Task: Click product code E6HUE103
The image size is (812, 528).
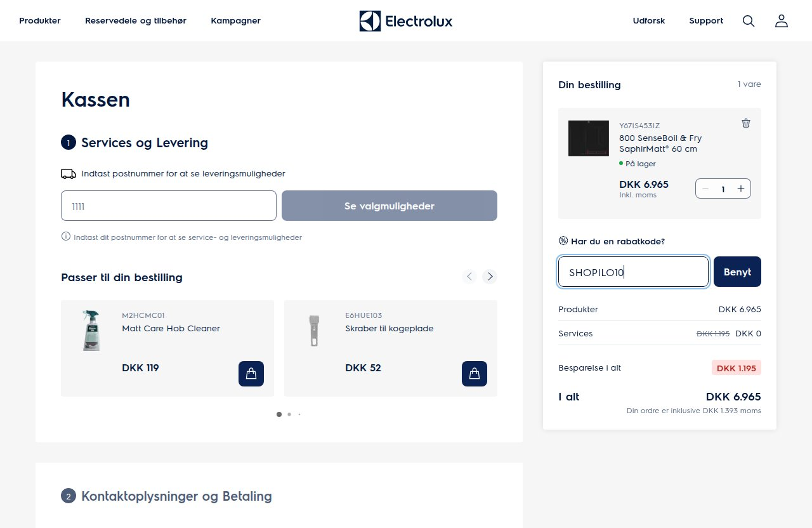Action: click(363, 315)
